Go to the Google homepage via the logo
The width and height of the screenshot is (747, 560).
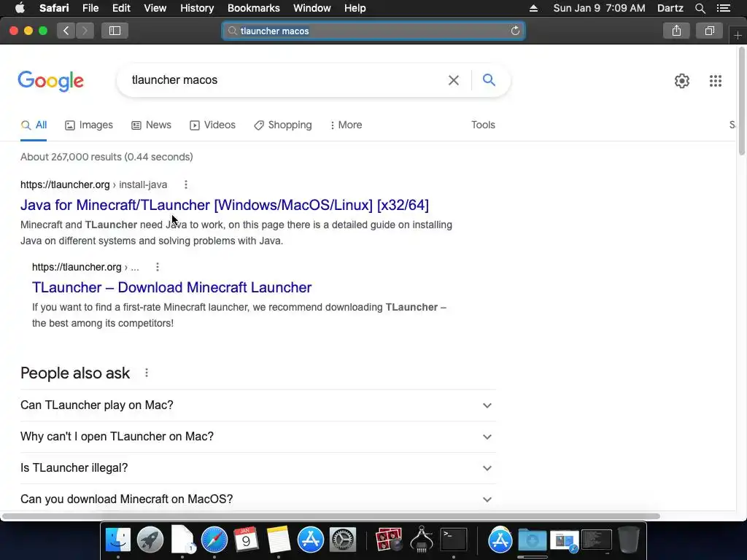point(50,81)
